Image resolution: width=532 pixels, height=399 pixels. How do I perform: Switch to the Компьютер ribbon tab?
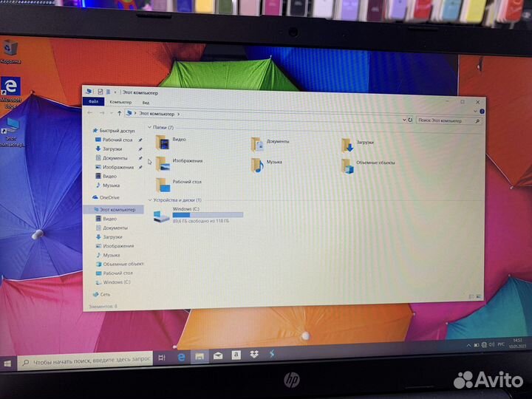point(120,102)
